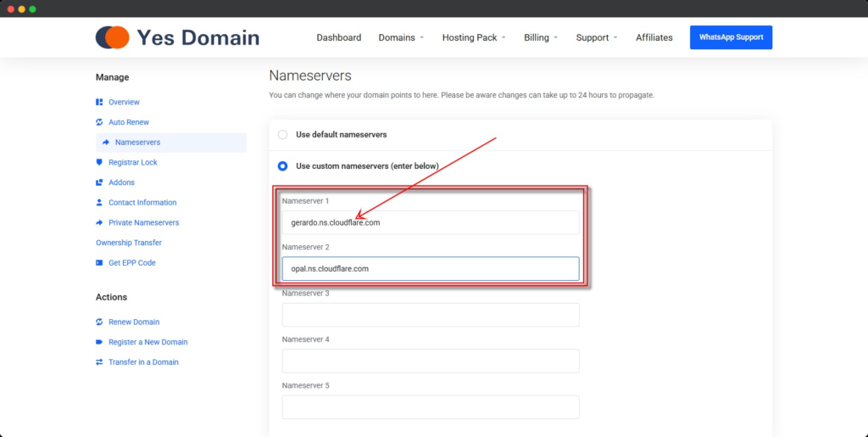The width and height of the screenshot is (868, 437).
Task: Click the Transfer in a Domain arrows icon
Action: coord(99,362)
